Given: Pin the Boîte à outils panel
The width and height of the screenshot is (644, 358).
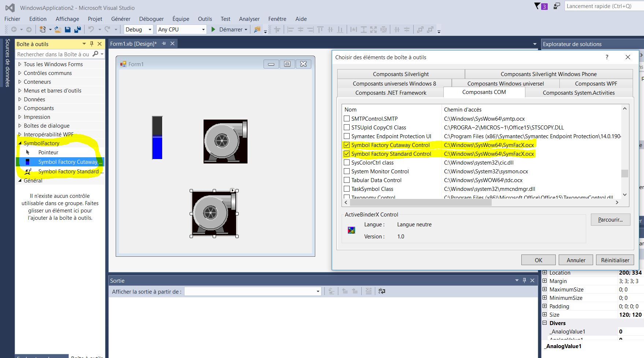Looking at the screenshot, I should pos(92,44).
